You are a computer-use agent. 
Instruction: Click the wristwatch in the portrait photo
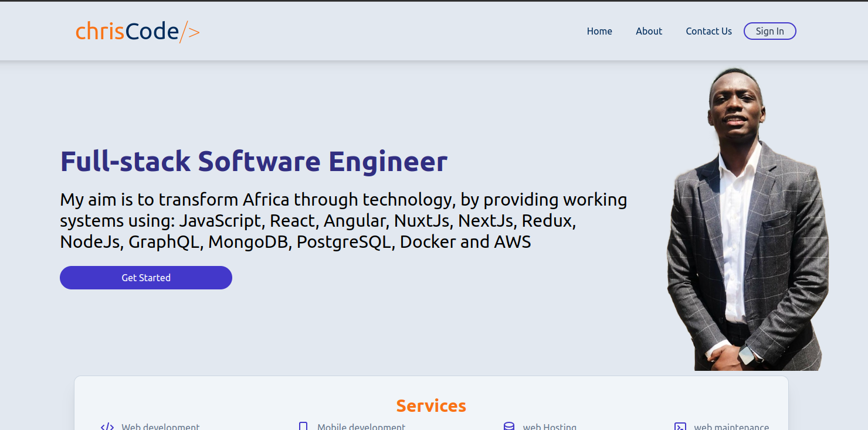[x=747, y=354]
